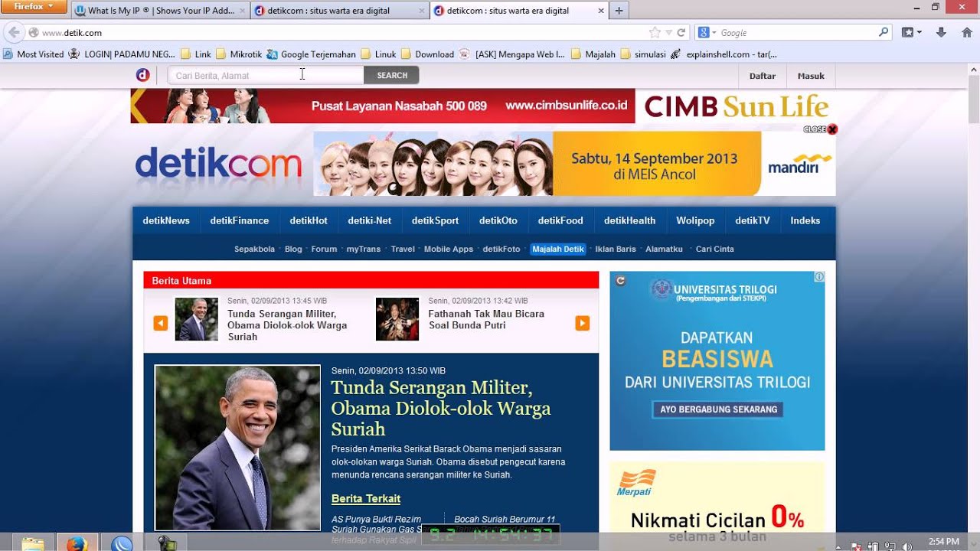The image size is (980, 551).
Task: Open the Download bookmark folder
Action: 427,54
